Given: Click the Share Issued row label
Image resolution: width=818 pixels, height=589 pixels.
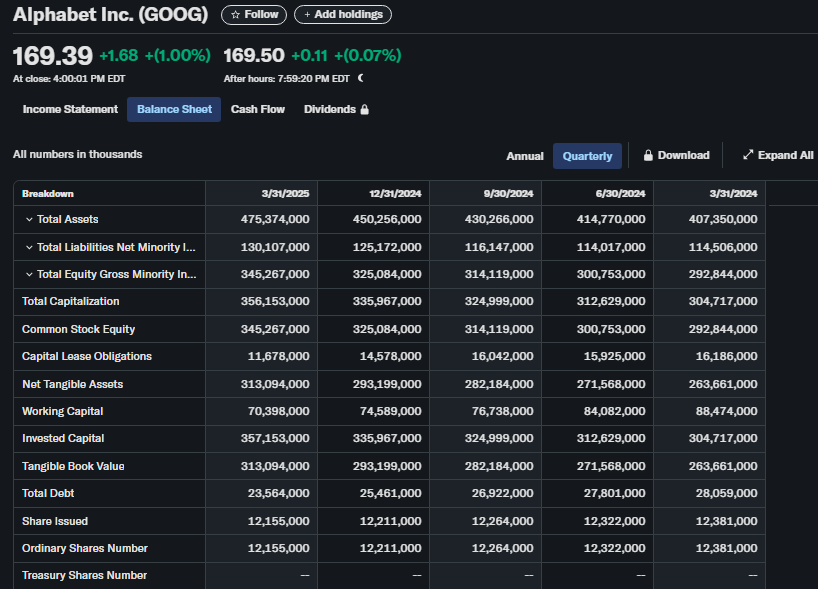Looking at the screenshot, I should coord(55,521).
